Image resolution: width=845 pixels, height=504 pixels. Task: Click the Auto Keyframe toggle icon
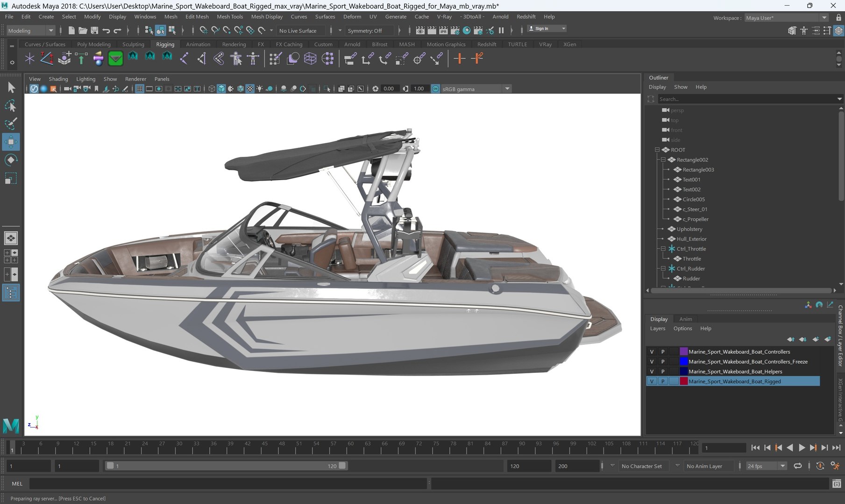820,466
